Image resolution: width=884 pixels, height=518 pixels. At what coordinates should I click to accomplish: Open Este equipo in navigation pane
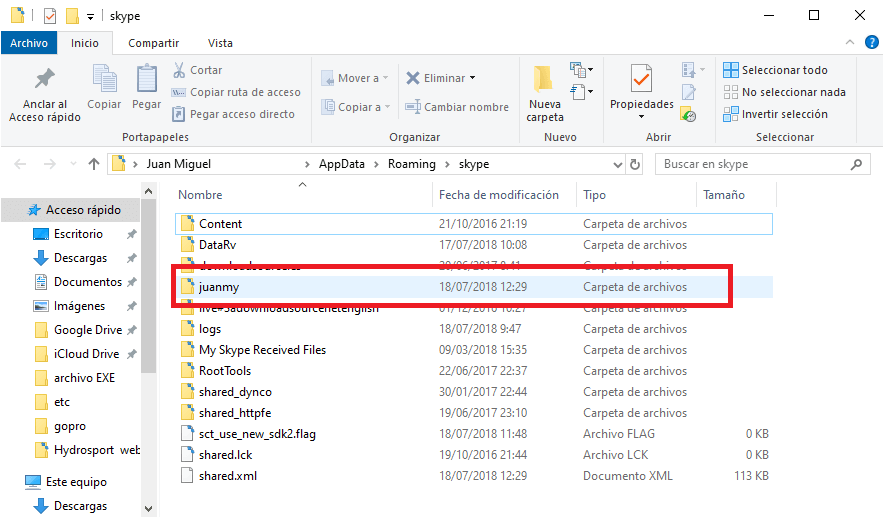pyautogui.click(x=66, y=482)
